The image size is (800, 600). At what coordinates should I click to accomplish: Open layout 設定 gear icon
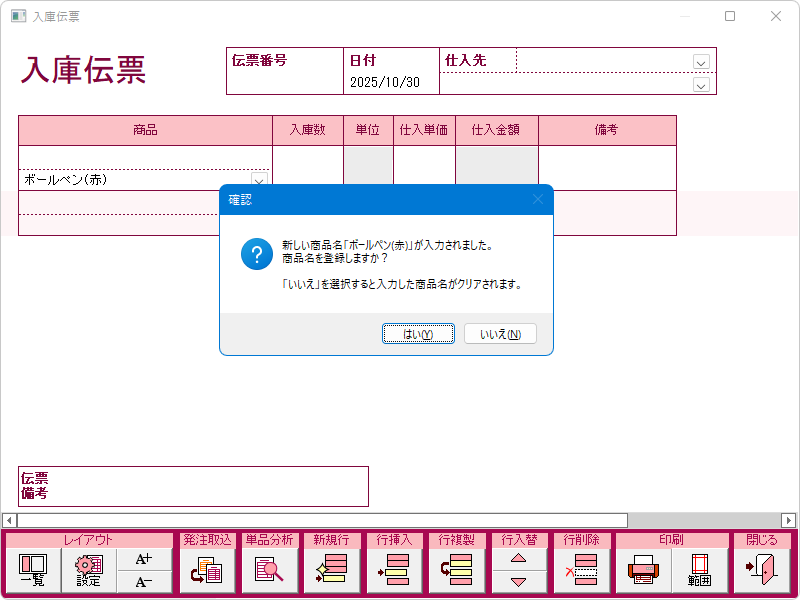tap(89, 571)
